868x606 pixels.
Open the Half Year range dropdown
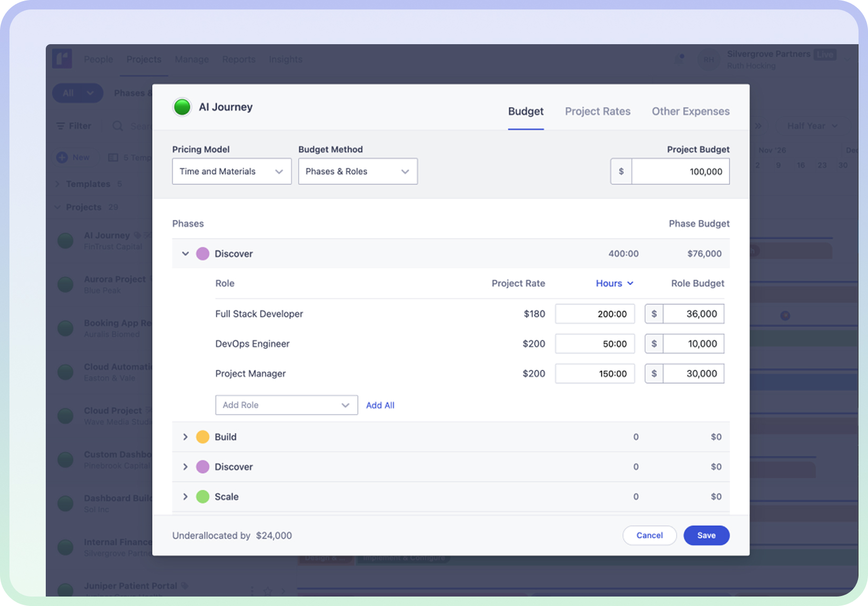pos(812,126)
